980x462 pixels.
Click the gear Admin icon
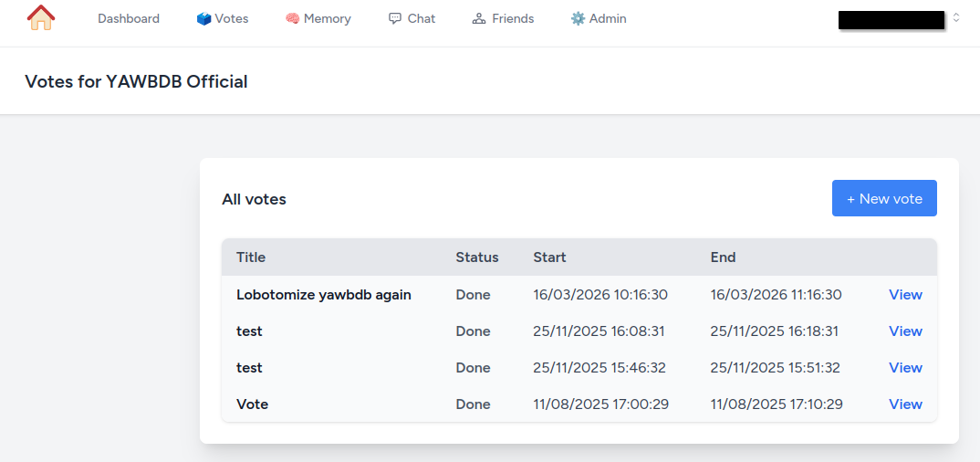(578, 19)
